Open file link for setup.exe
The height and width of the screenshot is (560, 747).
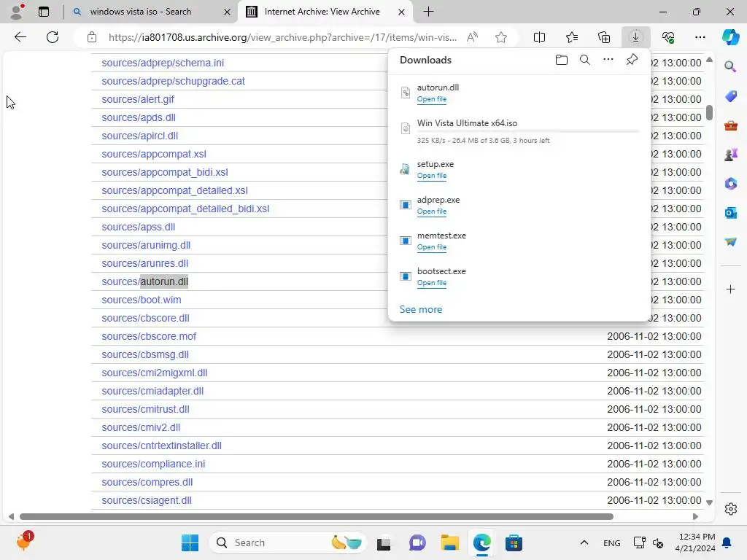click(x=432, y=175)
